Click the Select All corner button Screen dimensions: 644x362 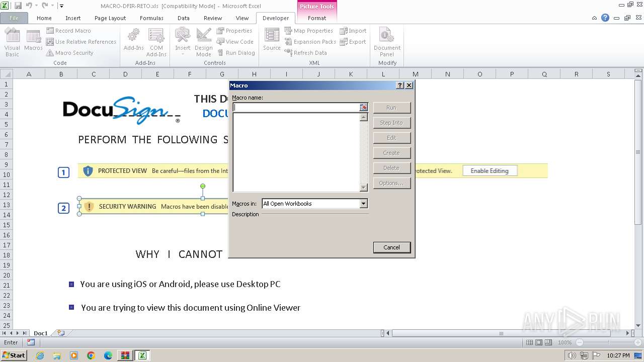7,74
